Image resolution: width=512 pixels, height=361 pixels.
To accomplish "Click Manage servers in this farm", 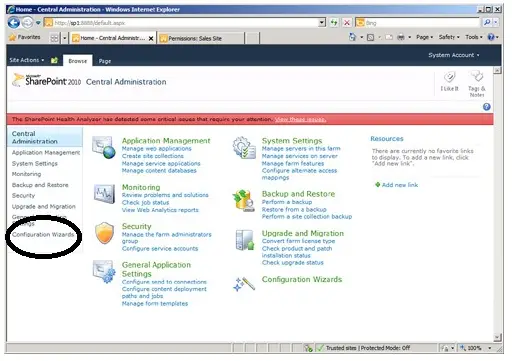I will click(x=301, y=149).
